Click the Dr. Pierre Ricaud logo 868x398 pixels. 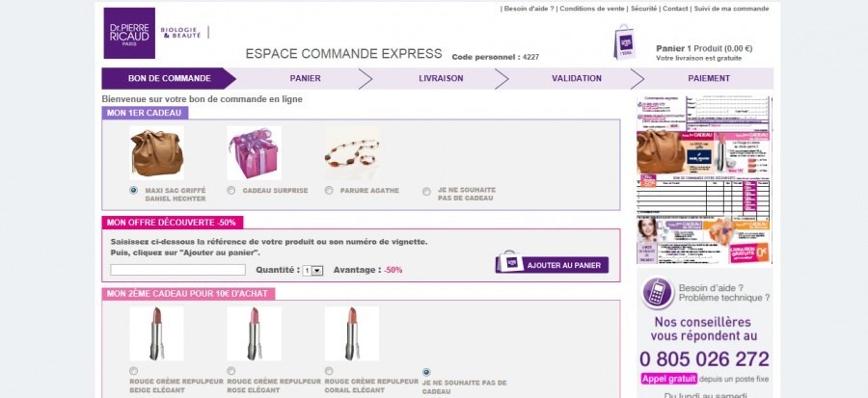coord(130,34)
